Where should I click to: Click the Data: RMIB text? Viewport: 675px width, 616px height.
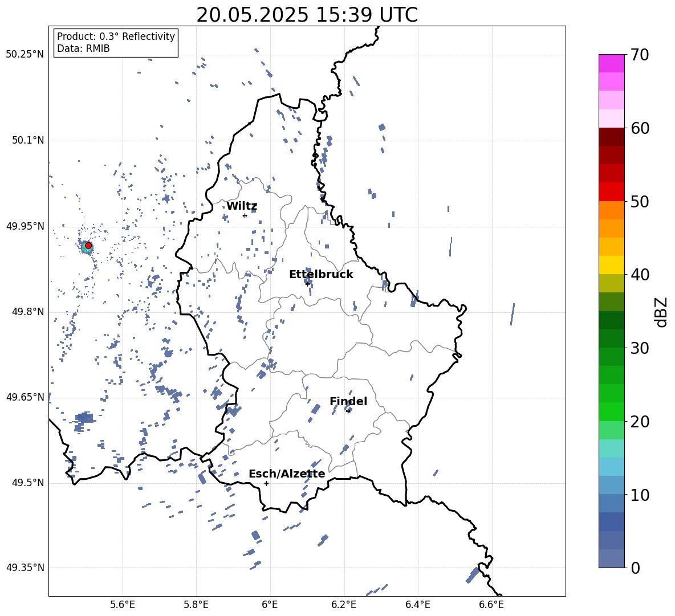83,48
